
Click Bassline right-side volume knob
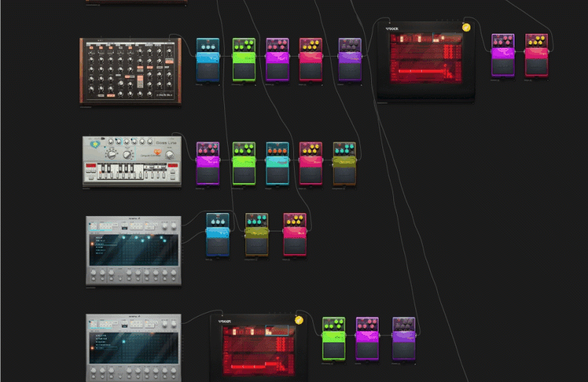[x=170, y=154]
